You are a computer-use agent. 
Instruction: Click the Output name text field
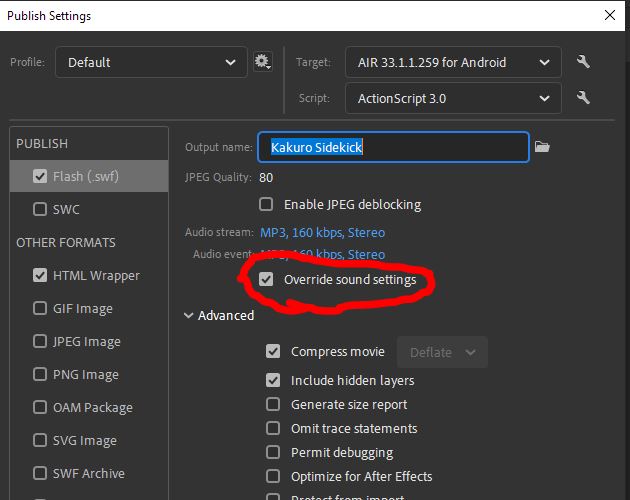pos(393,147)
